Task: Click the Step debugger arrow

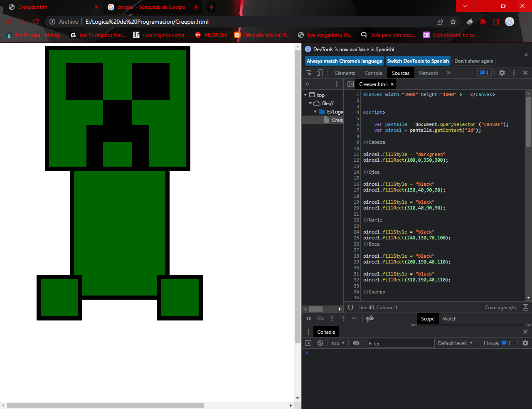Action: point(355,318)
